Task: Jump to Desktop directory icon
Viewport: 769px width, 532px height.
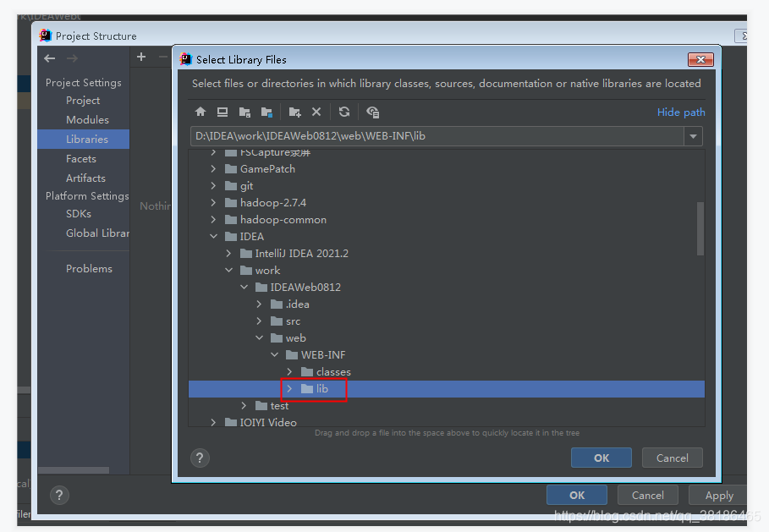Action: pyautogui.click(x=222, y=112)
